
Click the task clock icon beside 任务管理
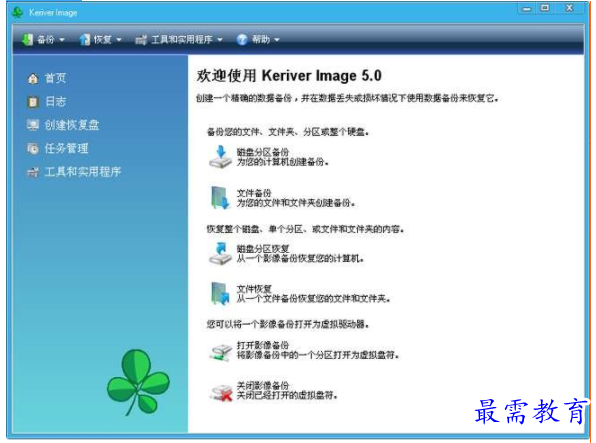coord(33,149)
